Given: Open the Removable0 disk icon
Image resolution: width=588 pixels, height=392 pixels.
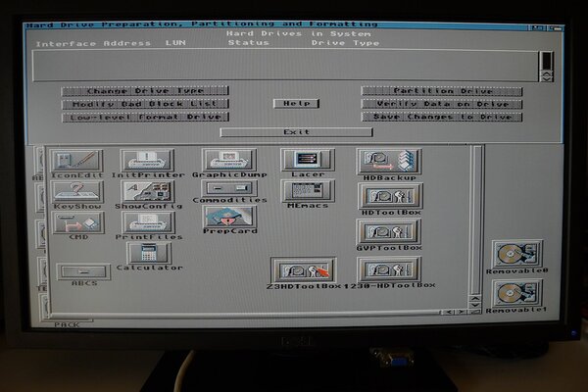Looking at the screenshot, I should pyautogui.click(x=516, y=255).
